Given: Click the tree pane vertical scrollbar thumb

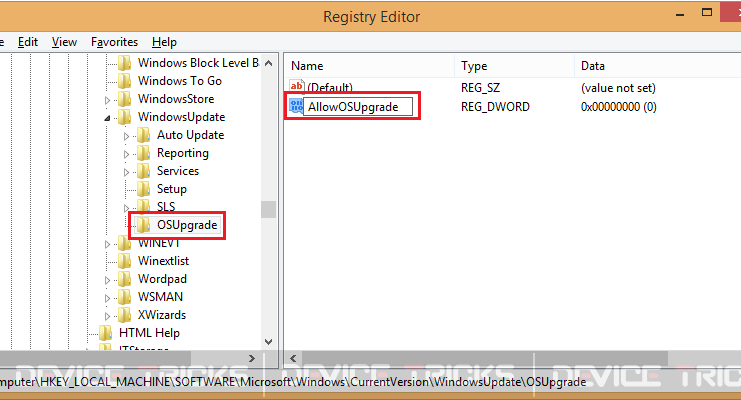Looking at the screenshot, I should tap(268, 209).
